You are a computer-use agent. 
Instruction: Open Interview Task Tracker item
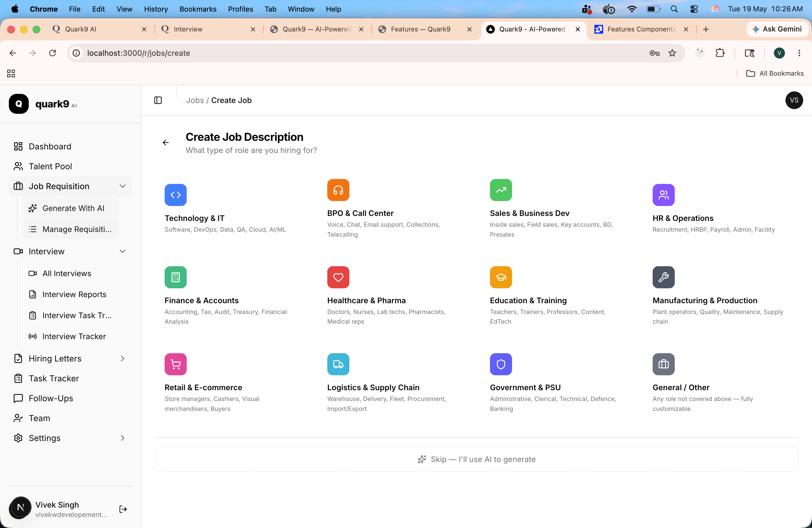71,316
